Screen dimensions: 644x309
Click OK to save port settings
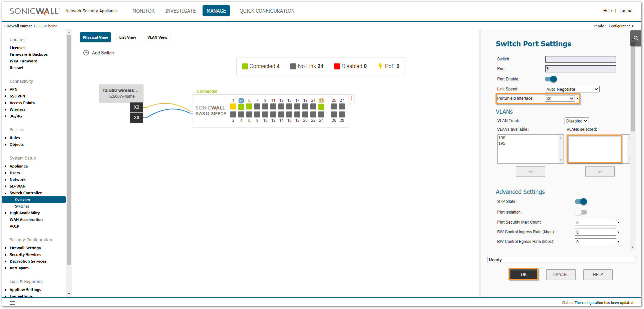click(524, 275)
